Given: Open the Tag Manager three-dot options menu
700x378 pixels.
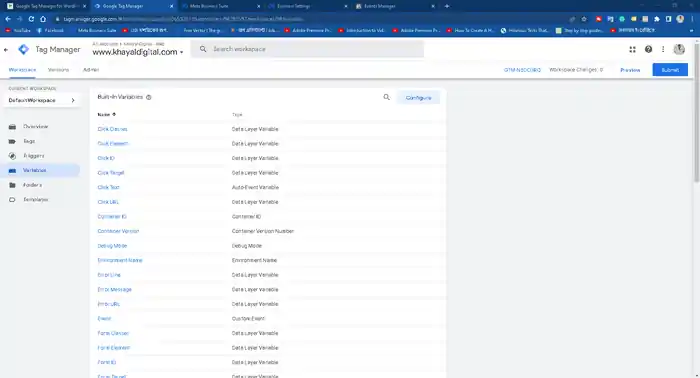Looking at the screenshot, I should point(663,50).
